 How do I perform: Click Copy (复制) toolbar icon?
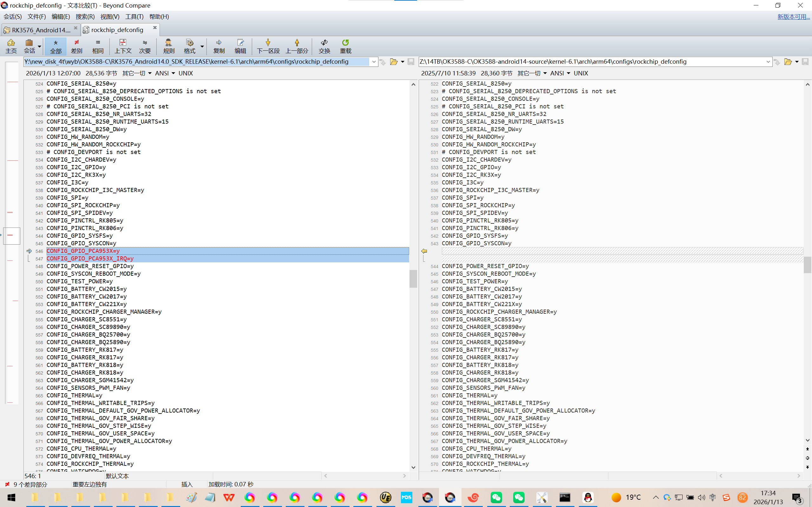[x=219, y=46]
